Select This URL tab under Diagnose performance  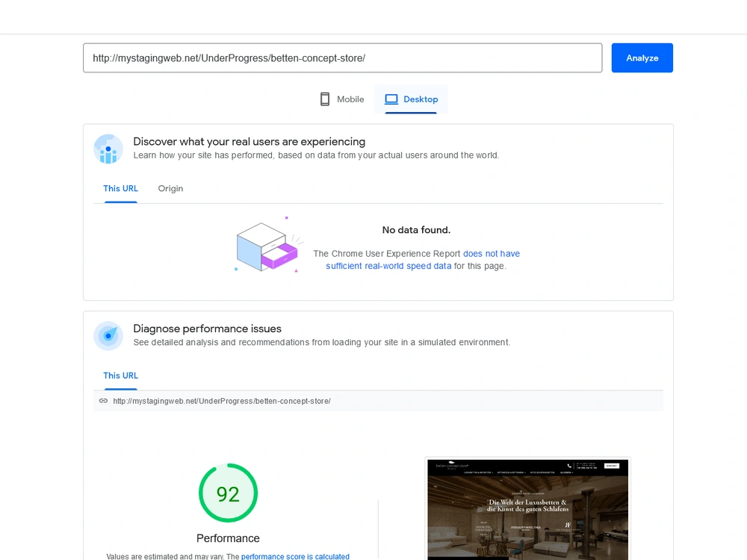[x=120, y=376]
